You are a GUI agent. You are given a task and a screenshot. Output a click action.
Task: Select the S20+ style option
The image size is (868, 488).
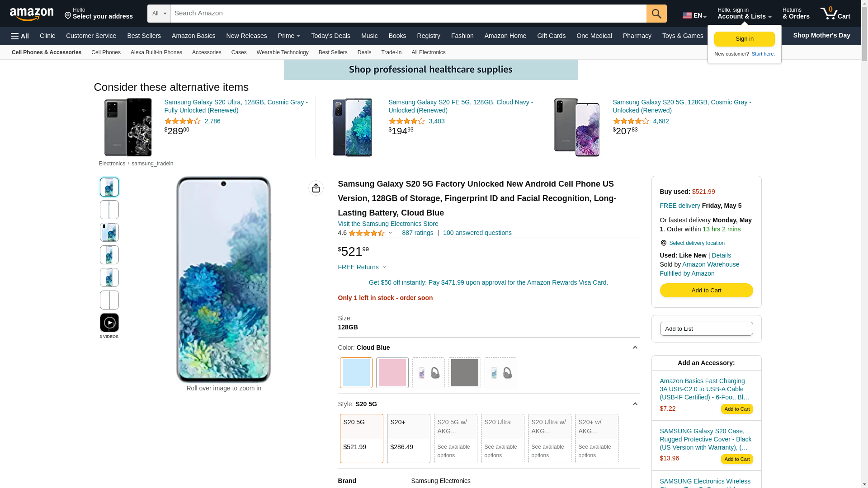pyautogui.click(x=408, y=438)
